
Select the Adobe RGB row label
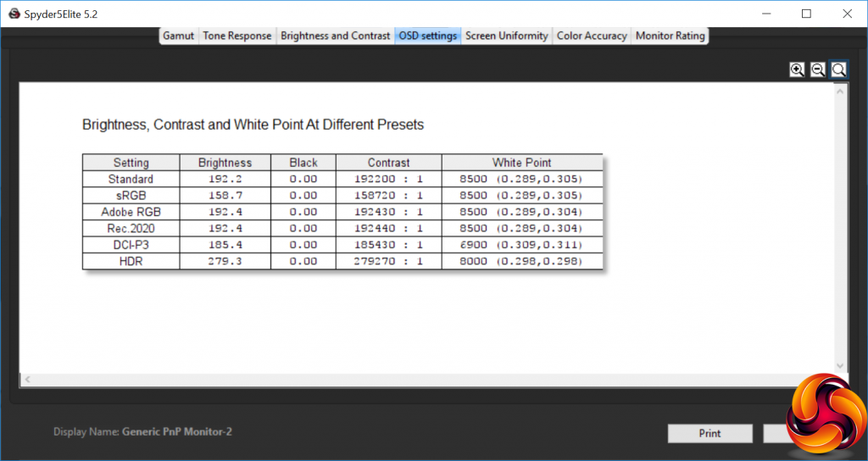coord(131,212)
